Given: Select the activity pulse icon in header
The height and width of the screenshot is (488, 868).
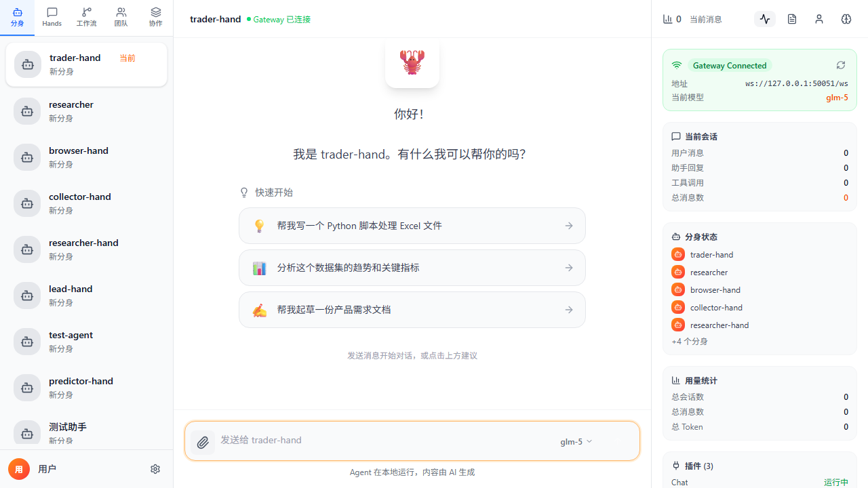Looking at the screenshot, I should coord(765,19).
